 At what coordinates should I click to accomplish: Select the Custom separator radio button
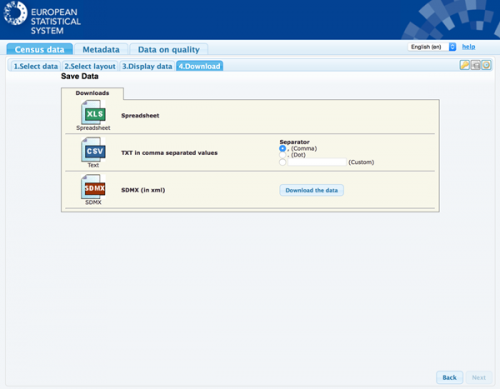pyautogui.click(x=283, y=162)
